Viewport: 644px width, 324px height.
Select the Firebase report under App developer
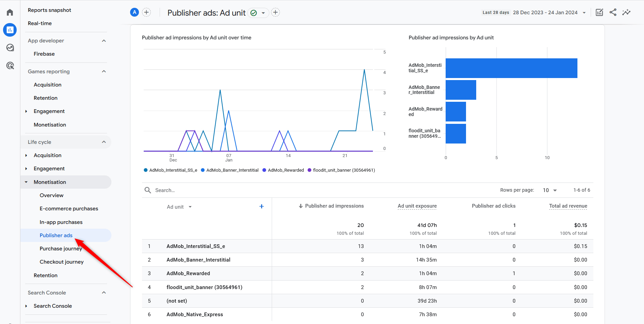tap(44, 54)
